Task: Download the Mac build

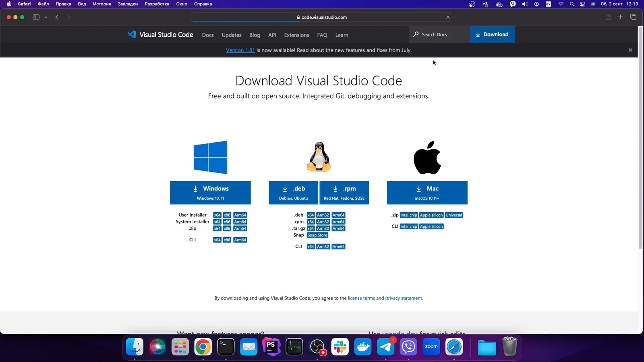Action: point(427,192)
